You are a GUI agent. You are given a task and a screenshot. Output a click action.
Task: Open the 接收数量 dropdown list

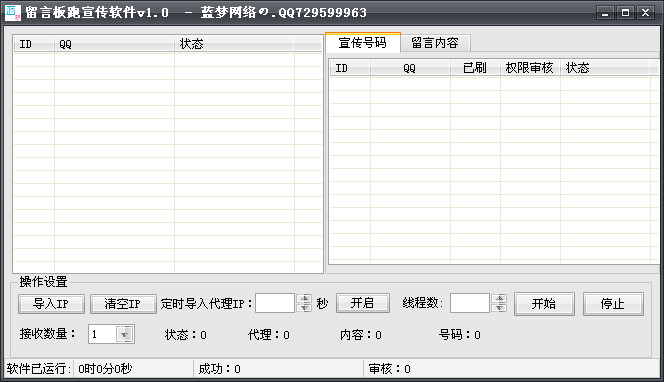(124, 335)
